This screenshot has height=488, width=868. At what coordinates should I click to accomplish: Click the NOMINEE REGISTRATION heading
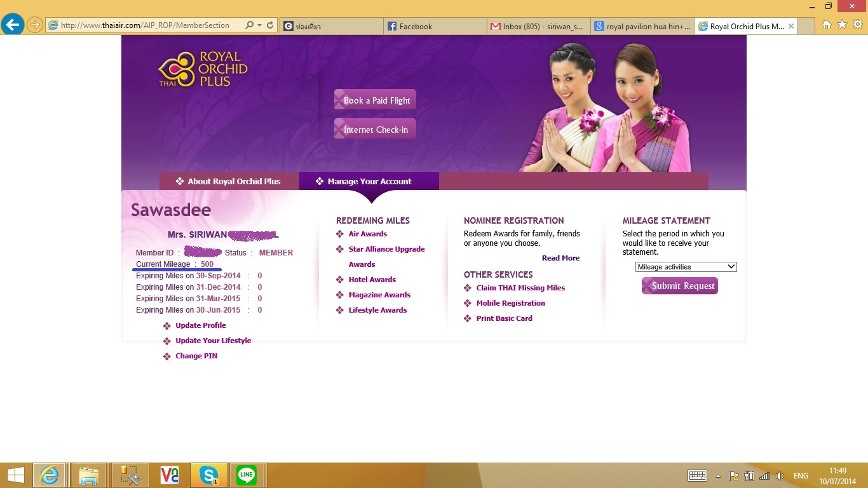513,220
